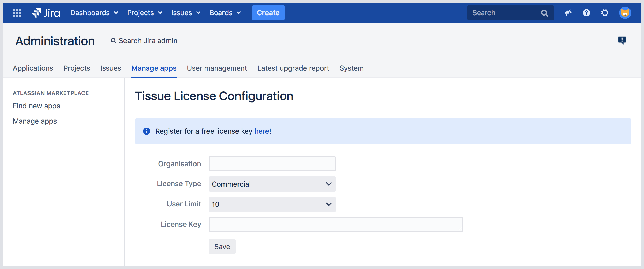The height and width of the screenshot is (269, 644).
Task: Follow the 'here' free license link
Action: click(x=262, y=131)
